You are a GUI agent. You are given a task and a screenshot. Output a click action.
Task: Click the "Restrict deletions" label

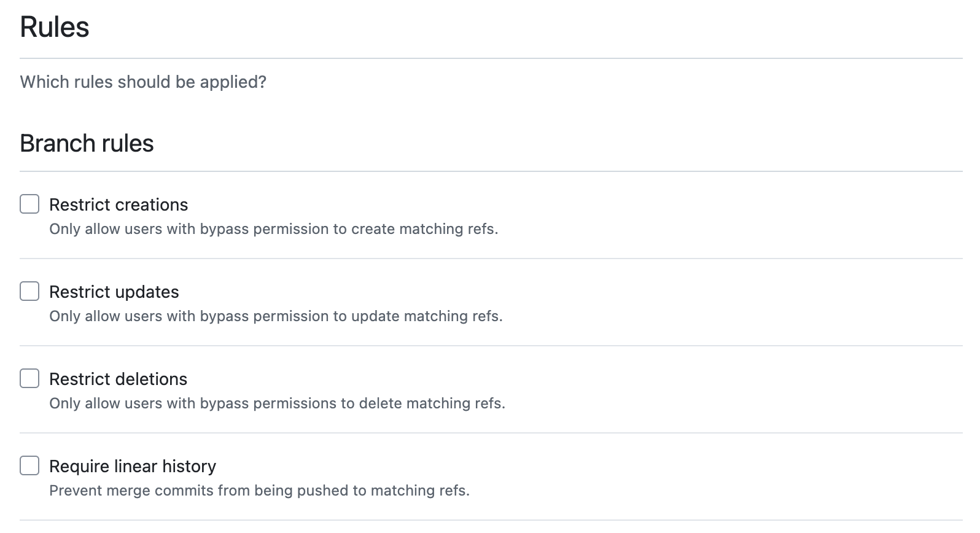coord(118,379)
